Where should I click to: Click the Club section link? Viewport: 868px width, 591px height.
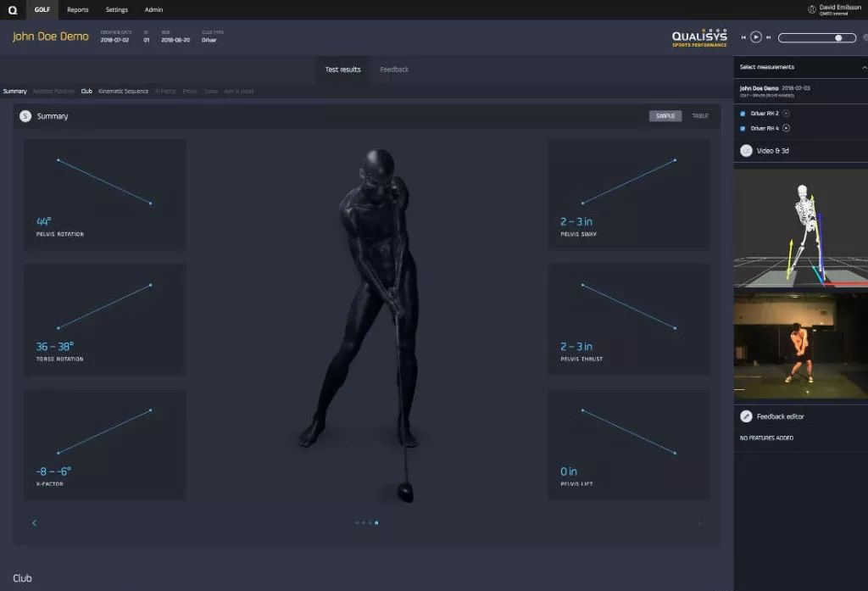coord(86,91)
